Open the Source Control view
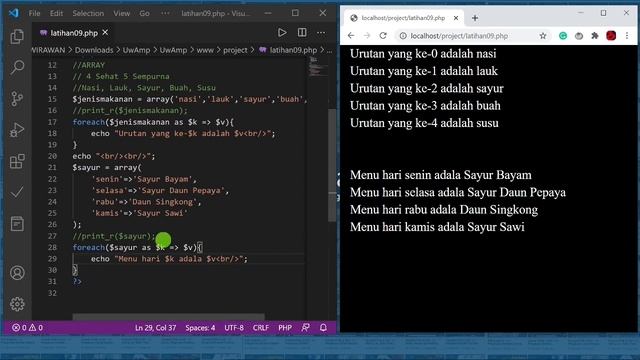640x360 pixels. 17,99
